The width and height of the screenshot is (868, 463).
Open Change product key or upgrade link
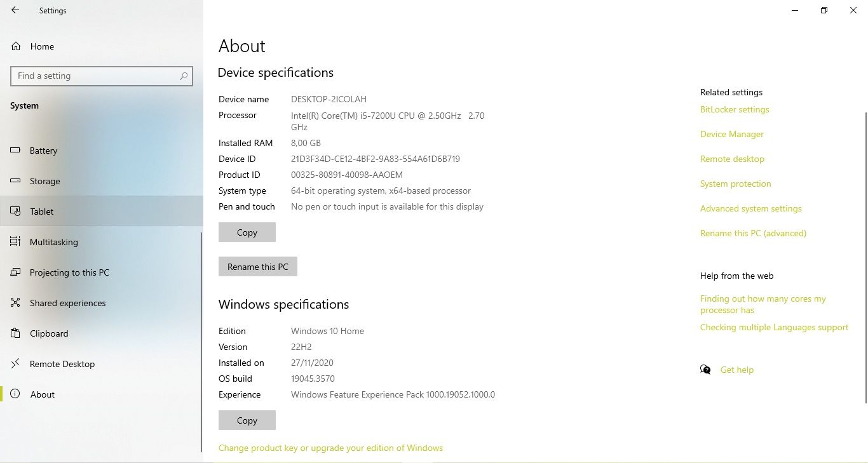[x=330, y=448]
